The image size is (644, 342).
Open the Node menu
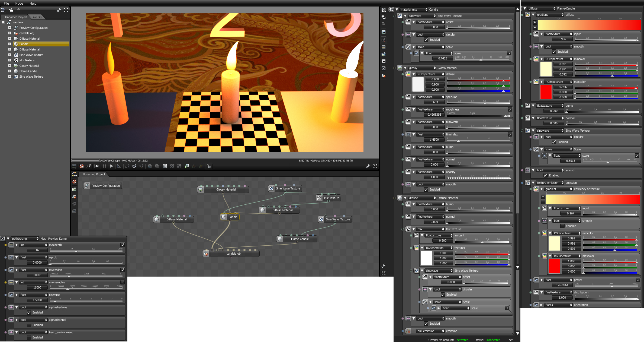(19, 3)
